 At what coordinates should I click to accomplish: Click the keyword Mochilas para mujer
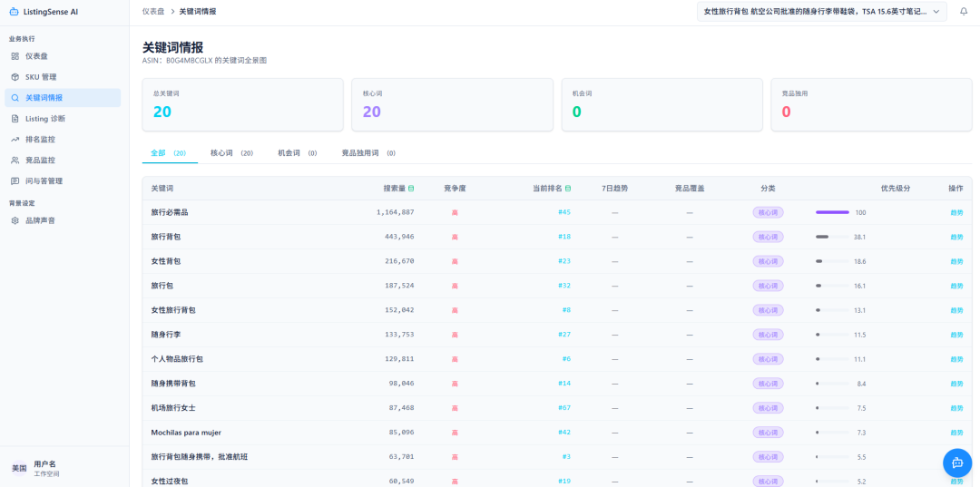186,432
